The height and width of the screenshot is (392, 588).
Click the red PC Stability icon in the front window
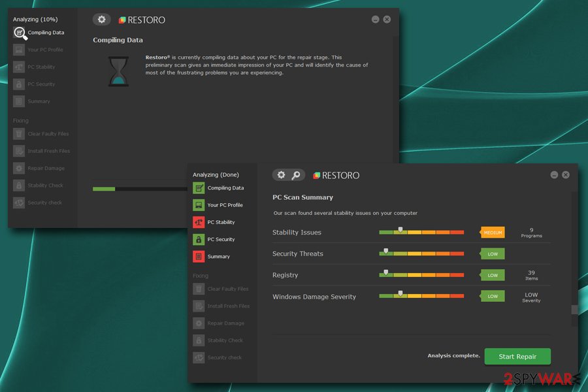pos(199,222)
